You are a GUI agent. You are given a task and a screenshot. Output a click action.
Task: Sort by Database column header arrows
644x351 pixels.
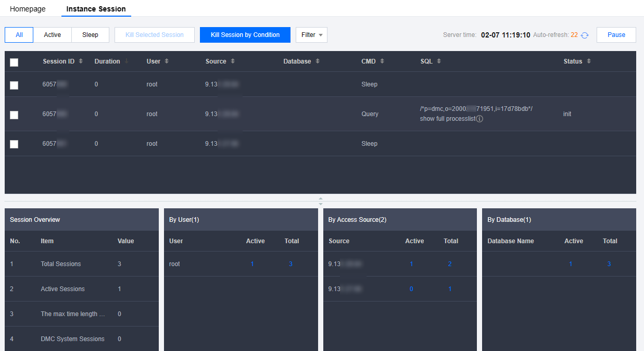click(x=318, y=61)
